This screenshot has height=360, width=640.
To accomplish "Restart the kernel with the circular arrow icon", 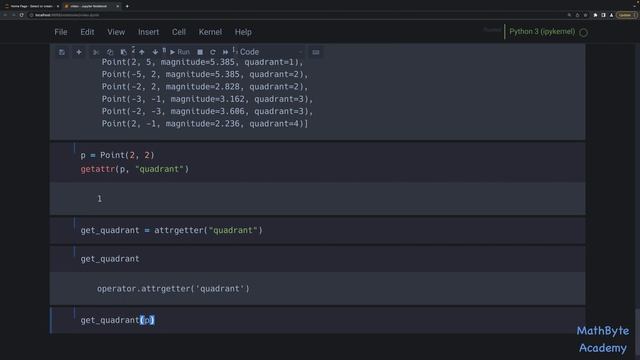I will [213, 52].
